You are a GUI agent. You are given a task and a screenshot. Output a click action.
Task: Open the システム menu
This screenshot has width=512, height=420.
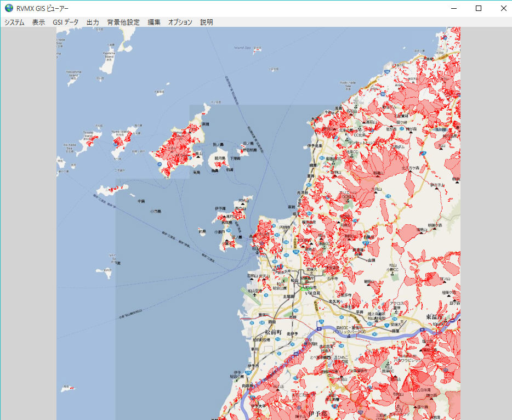pos(14,22)
